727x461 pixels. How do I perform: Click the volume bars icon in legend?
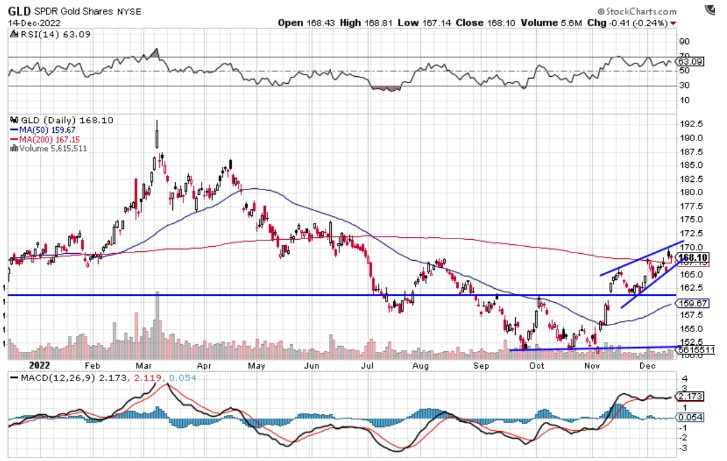[x=13, y=148]
